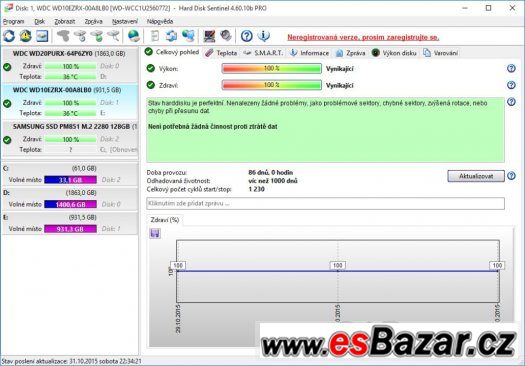This screenshot has height=366, width=525.
Task: Switch to the Zpráva tab
Action: point(351,53)
